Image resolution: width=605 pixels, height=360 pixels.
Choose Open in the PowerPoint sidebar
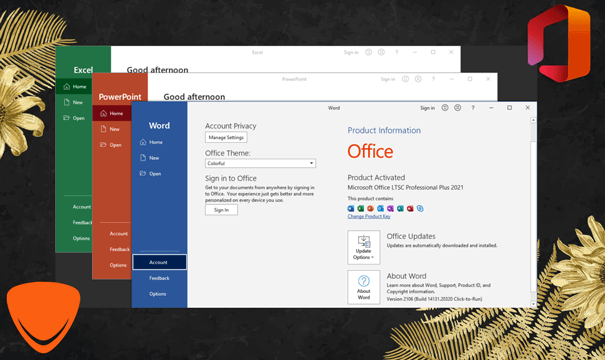[x=112, y=145]
